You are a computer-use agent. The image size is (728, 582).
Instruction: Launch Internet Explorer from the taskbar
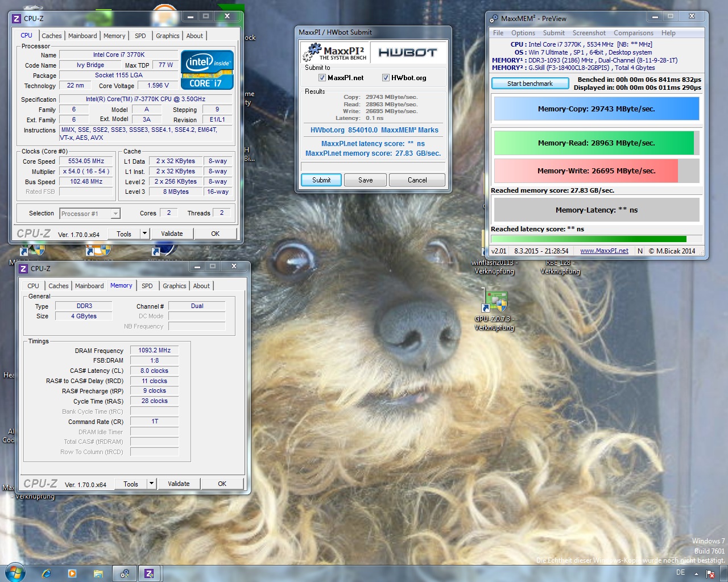47,573
